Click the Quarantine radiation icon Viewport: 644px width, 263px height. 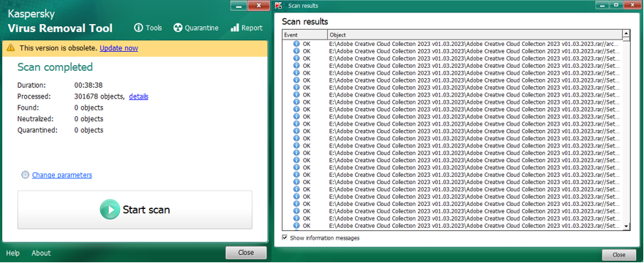click(177, 28)
